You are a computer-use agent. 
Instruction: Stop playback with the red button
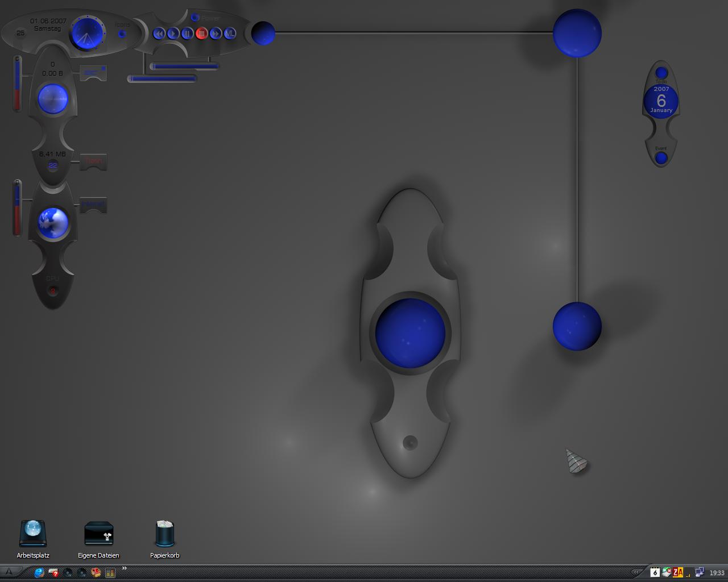tap(201, 34)
